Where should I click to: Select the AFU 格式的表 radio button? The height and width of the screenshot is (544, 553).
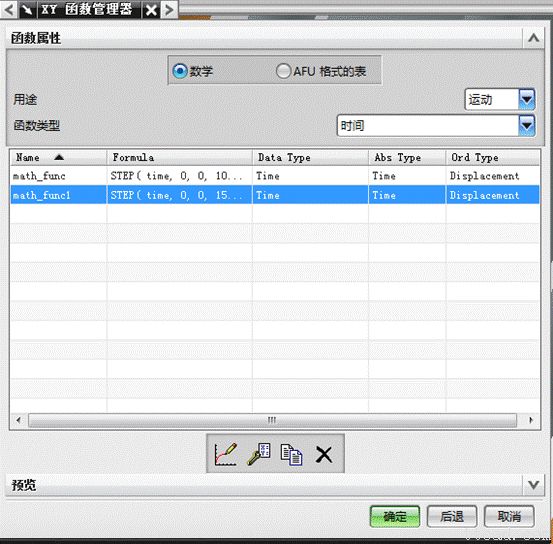(283, 71)
